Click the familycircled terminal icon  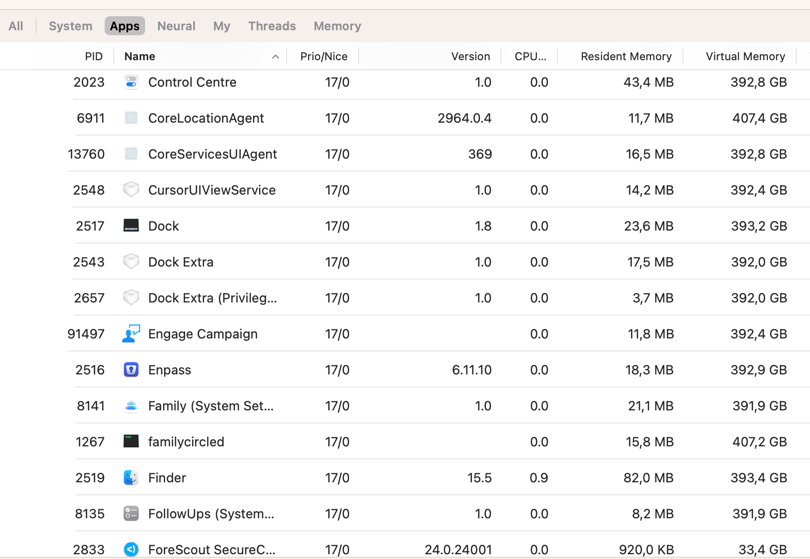(x=131, y=442)
